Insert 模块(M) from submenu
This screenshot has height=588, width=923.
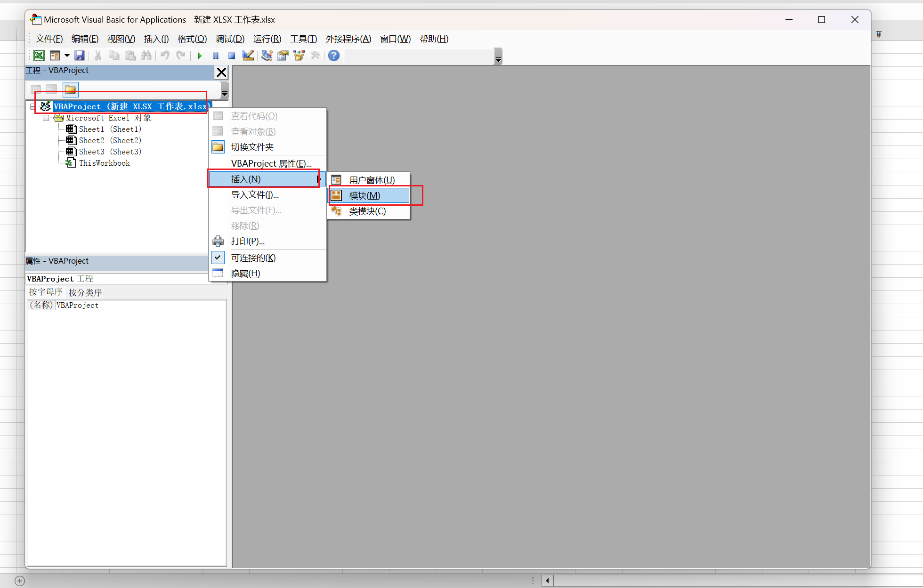(x=369, y=195)
